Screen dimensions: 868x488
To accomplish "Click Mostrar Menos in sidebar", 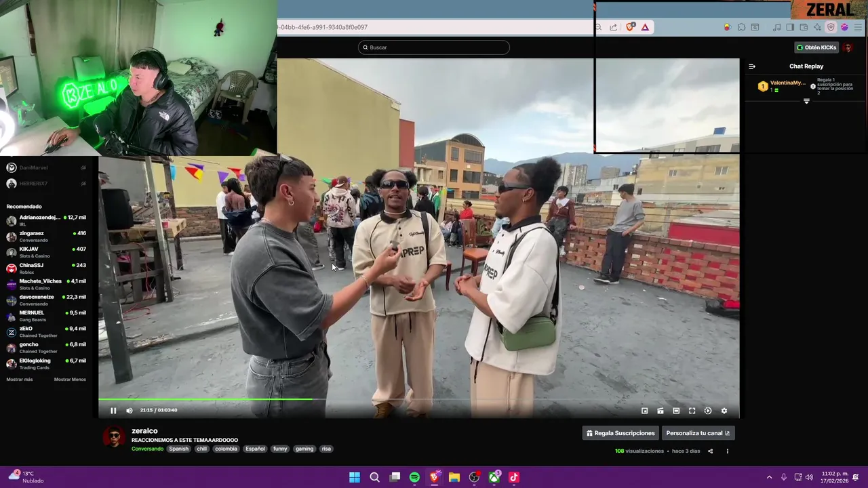I will (x=70, y=380).
